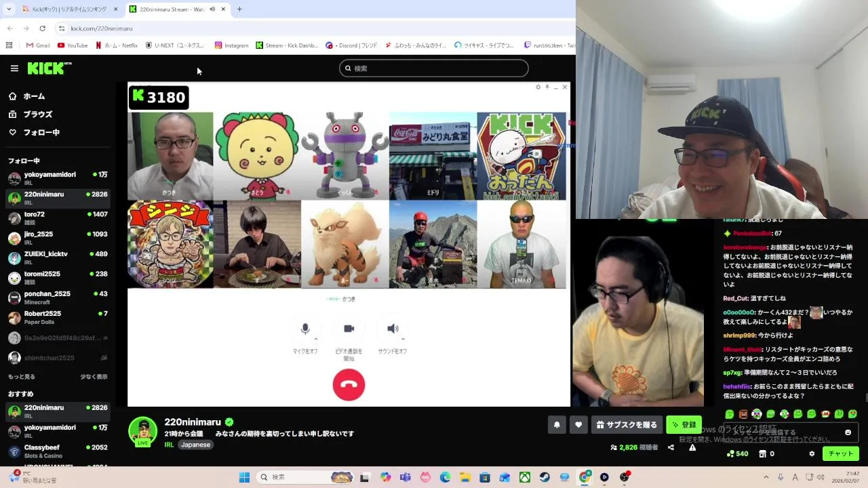The image size is (868, 488).
Task: Follow the channel with heart button
Action: coord(578,425)
